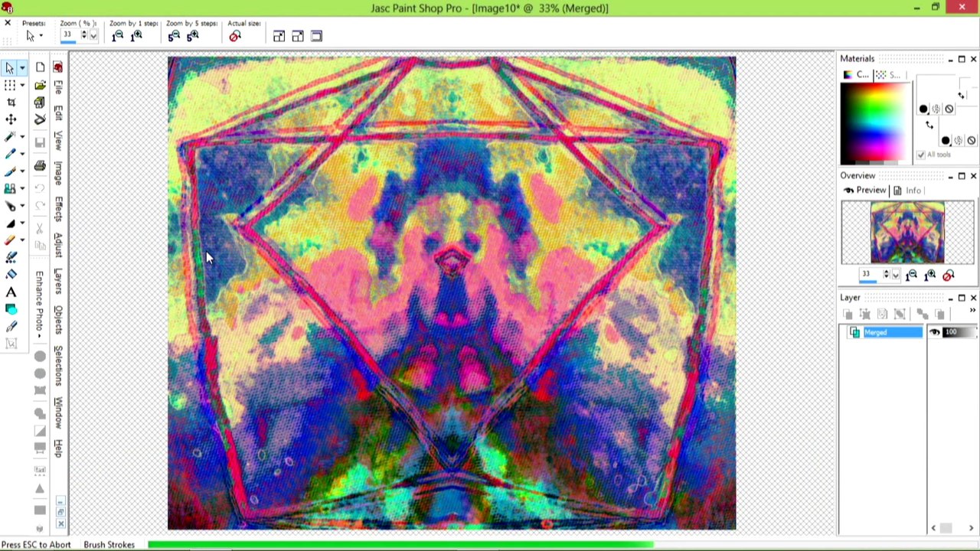
Task: Open the Effects menu
Action: tap(58, 209)
